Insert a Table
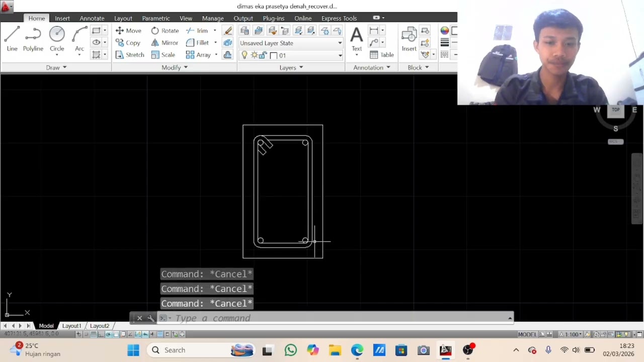This screenshot has height=362, width=644. pyautogui.click(x=382, y=55)
